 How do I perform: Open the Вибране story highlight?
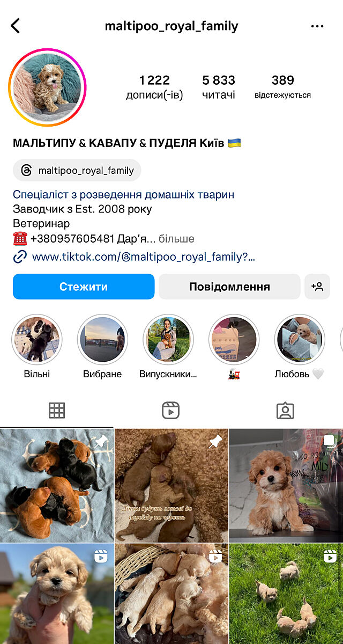coord(102,340)
